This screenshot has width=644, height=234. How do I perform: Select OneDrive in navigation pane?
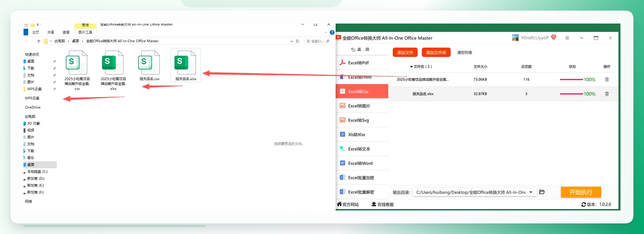pos(33,107)
